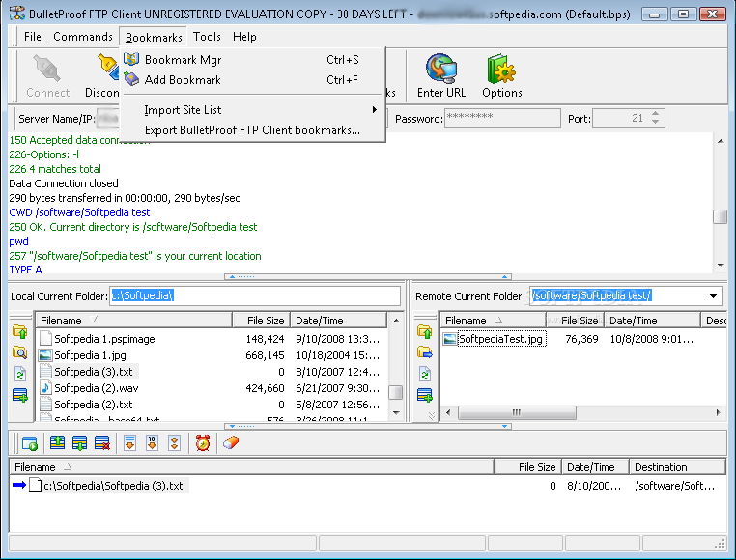Choose Add Bookmark menu entry
The height and width of the screenshot is (560, 736).
[x=252, y=80]
